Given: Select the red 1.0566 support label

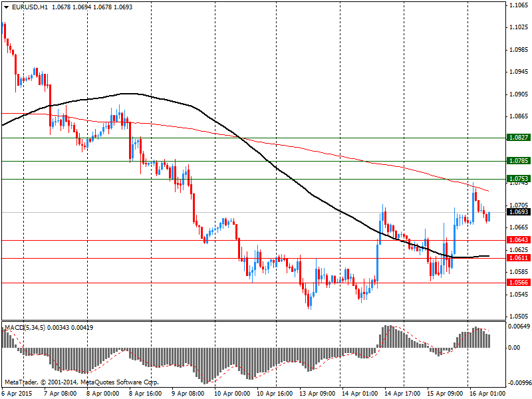Looking at the screenshot, I should pyautogui.click(x=519, y=282).
